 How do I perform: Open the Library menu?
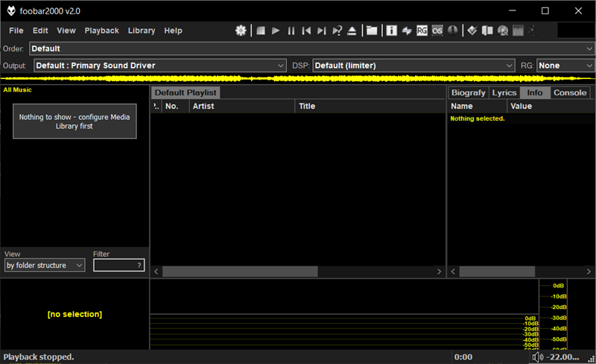142,31
